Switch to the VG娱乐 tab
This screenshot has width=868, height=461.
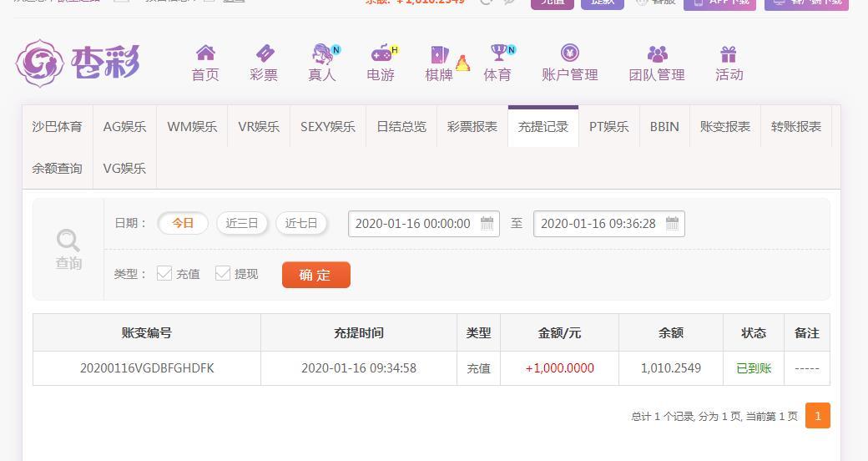click(x=124, y=168)
